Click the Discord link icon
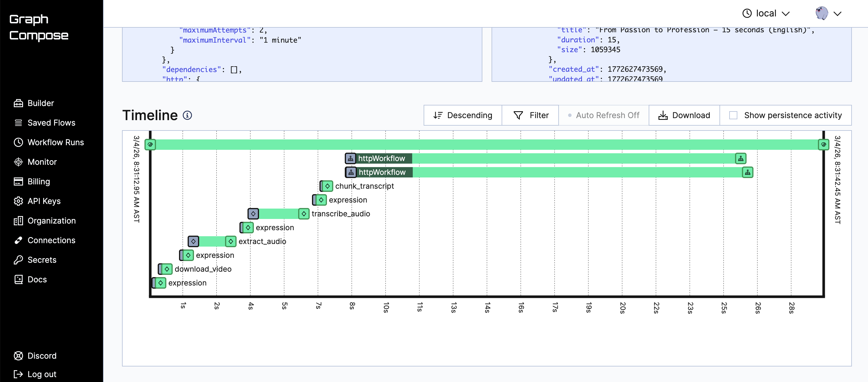The height and width of the screenshot is (382, 868). 18,356
